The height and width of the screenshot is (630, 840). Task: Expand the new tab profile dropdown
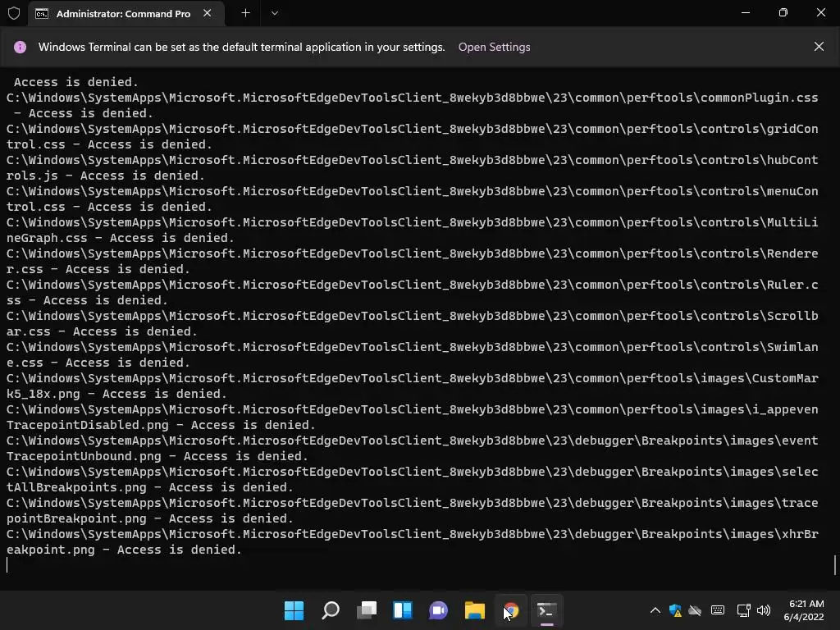[274, 13]
